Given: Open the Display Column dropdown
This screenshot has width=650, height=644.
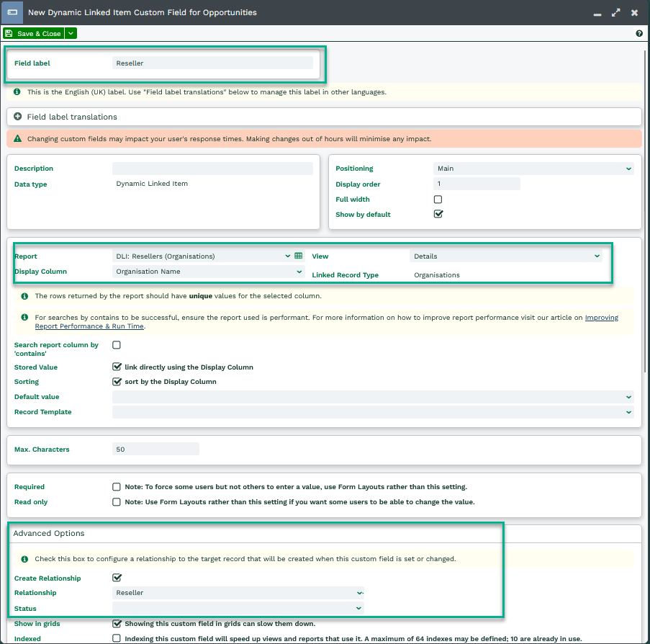Looking at the screenshot, I should coord(209,272).
